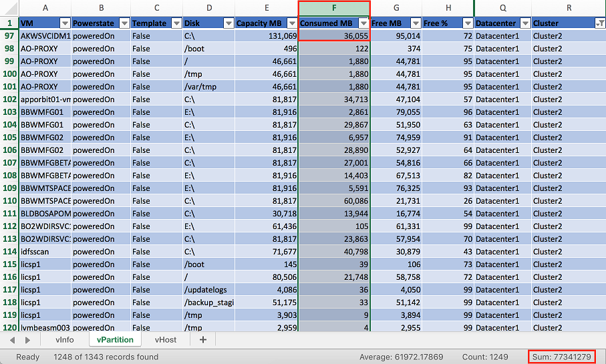Screen dimensions: 606x364
Task: Go to next sheet tab arrow
Action: 27,340
